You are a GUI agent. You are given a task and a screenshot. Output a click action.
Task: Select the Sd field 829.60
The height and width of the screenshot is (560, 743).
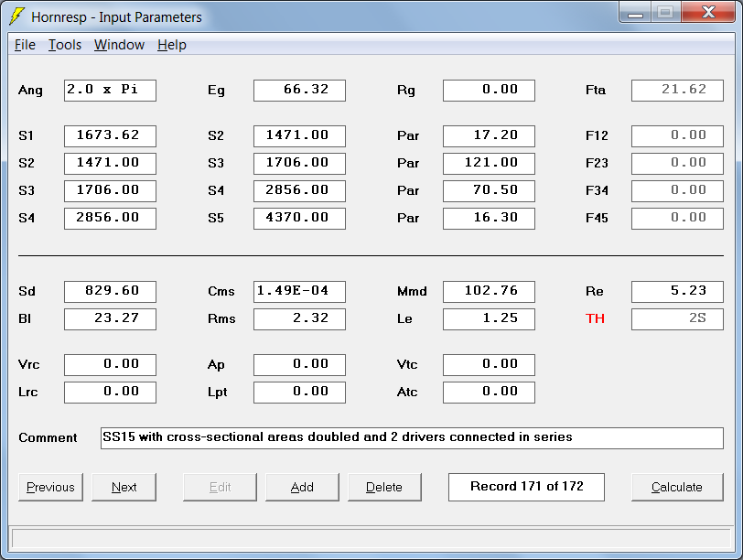point(110,292)
